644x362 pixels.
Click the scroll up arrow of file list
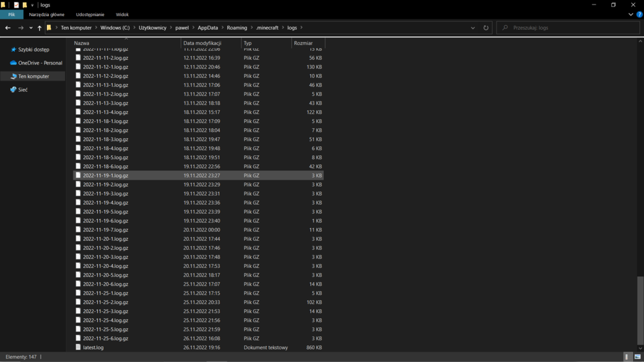(x=640, y=41)
